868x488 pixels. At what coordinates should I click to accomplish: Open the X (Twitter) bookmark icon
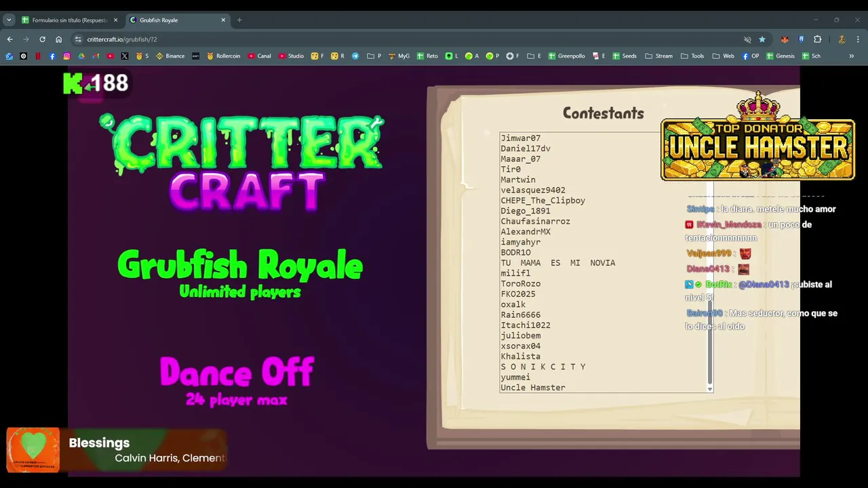[x=124, y=56]
